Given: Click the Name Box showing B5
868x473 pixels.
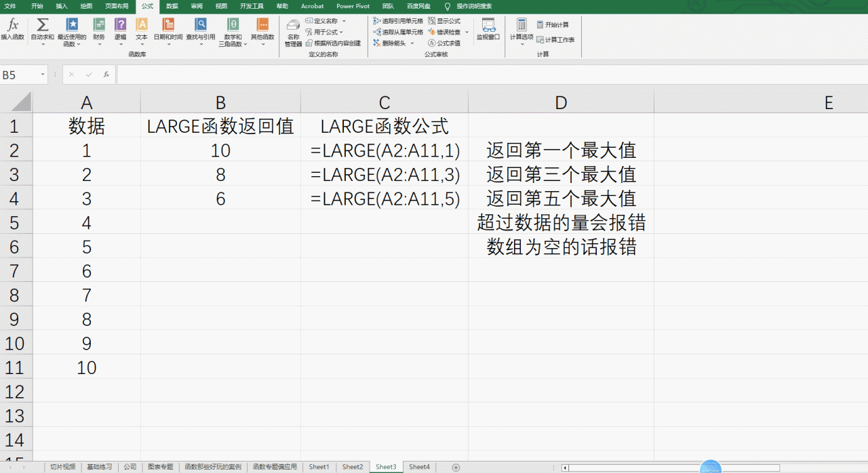Looking at the screenshot, I should click(20, 75).
